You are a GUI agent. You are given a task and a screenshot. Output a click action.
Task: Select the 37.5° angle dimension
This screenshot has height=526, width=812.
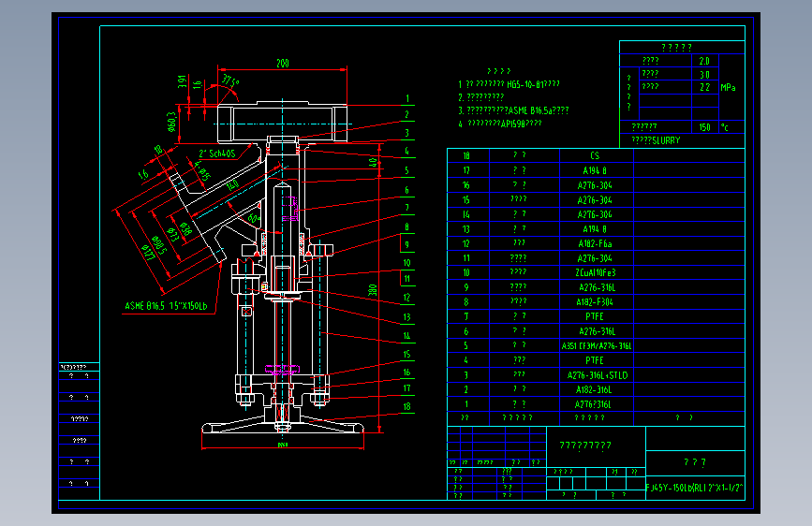click(x=230, y=80)
